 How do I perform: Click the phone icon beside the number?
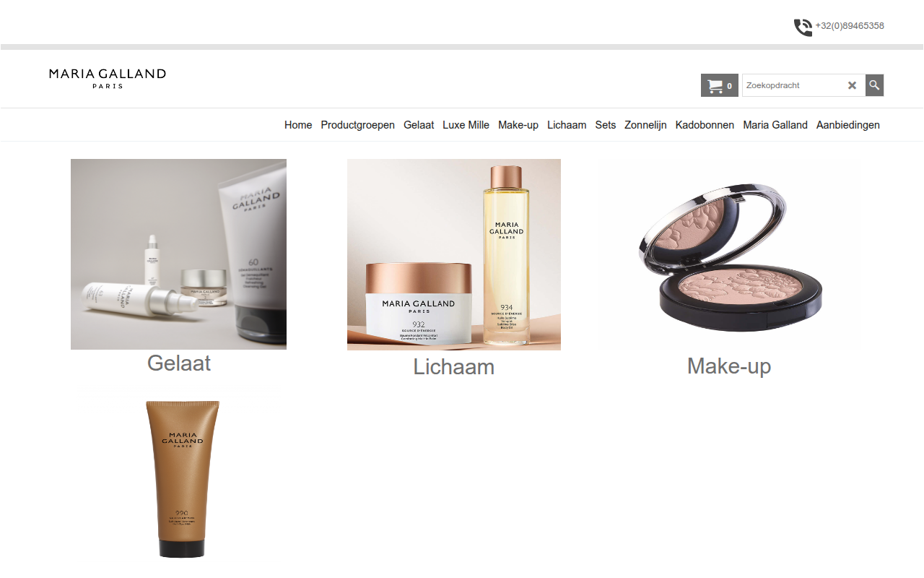pos(803,27)
